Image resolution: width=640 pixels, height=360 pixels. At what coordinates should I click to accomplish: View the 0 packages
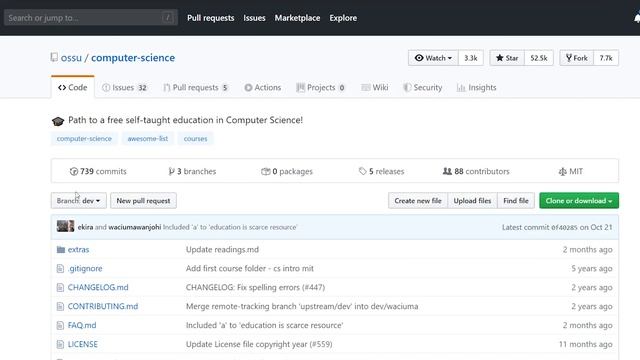[287, 171]
